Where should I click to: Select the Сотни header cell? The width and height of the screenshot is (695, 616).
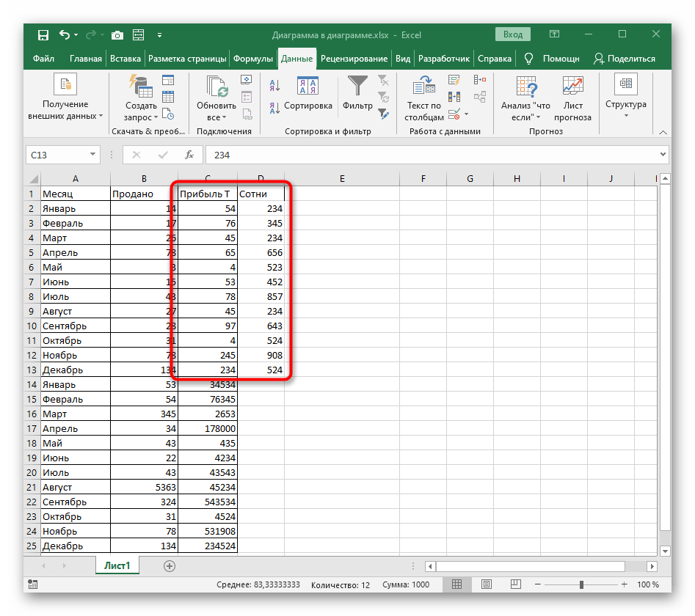[261, 194]
